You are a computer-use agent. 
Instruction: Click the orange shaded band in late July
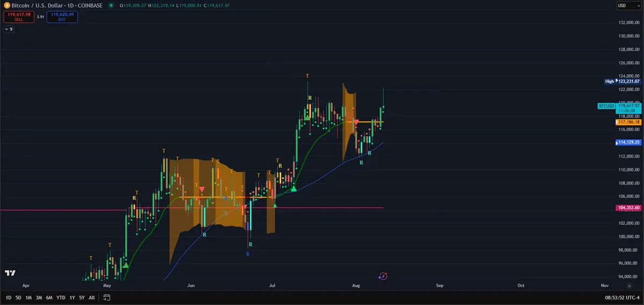coord(349,123)
